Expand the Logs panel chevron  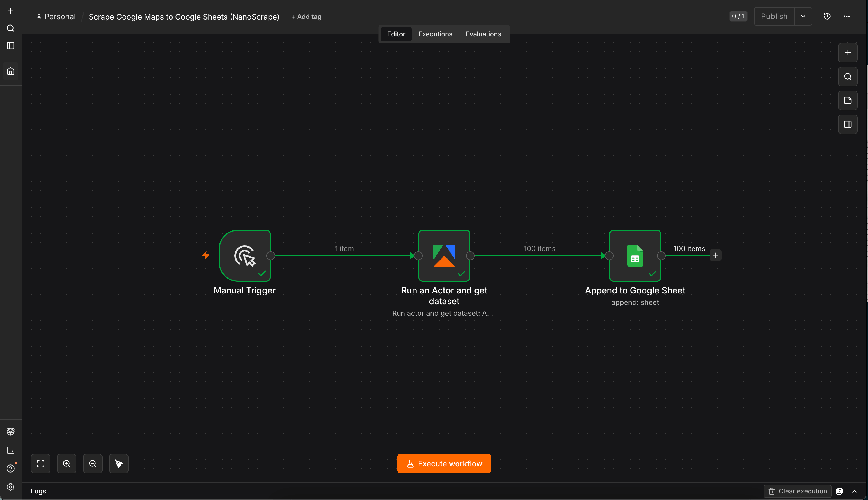coord(854,491)
